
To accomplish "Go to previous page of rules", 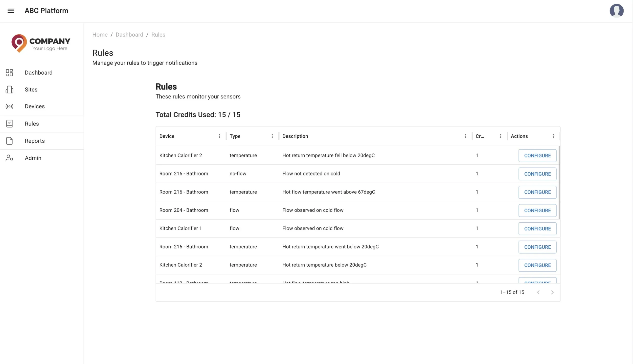I will point(538,292).
